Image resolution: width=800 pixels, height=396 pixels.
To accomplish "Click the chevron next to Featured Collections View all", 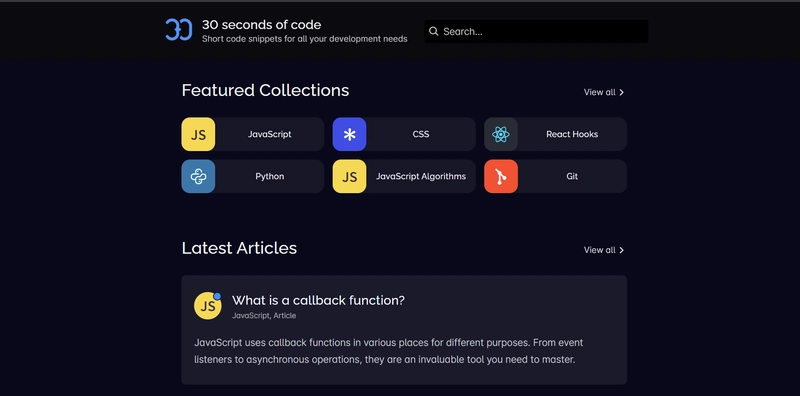I will pyautogui.click(x=621, y=92).
